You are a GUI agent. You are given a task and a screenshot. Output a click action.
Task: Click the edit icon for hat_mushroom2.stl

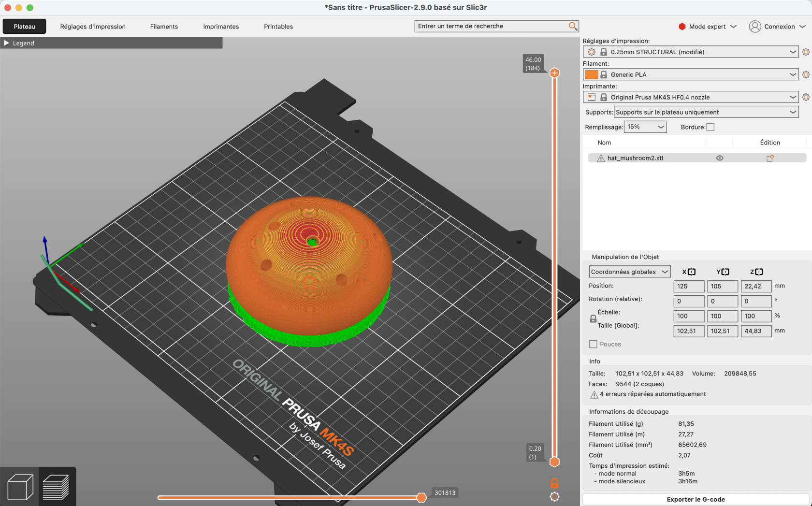(x=770, y=158)
